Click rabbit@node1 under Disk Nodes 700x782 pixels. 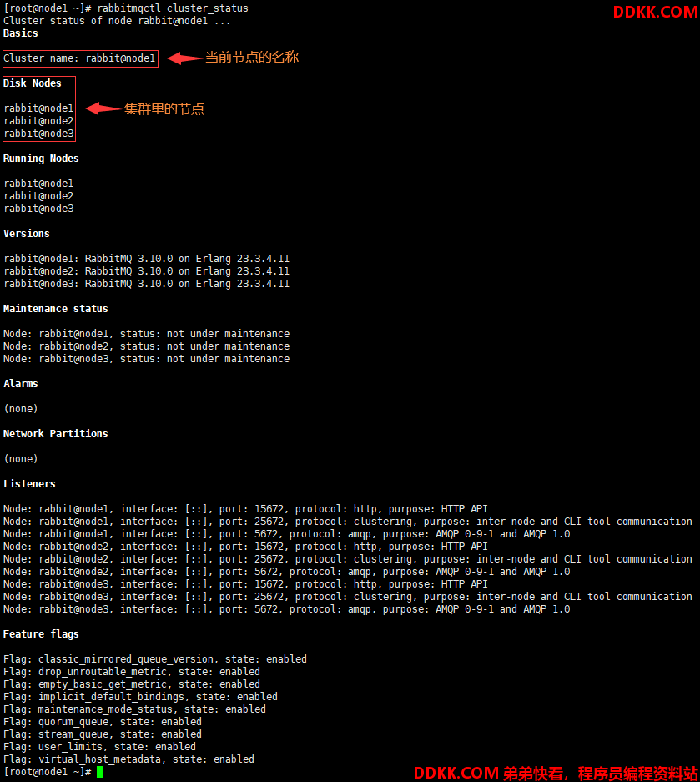38,108
